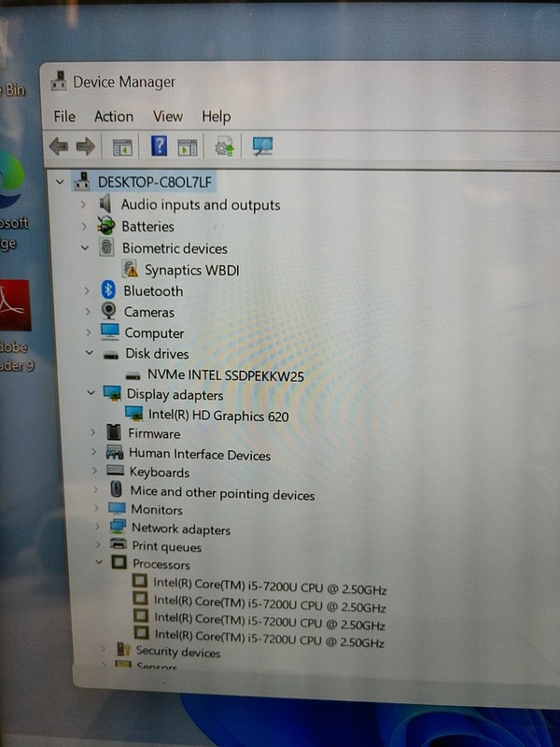Open the Help menu
Screen dimensions: 560x747
click(x=217, y=116)
